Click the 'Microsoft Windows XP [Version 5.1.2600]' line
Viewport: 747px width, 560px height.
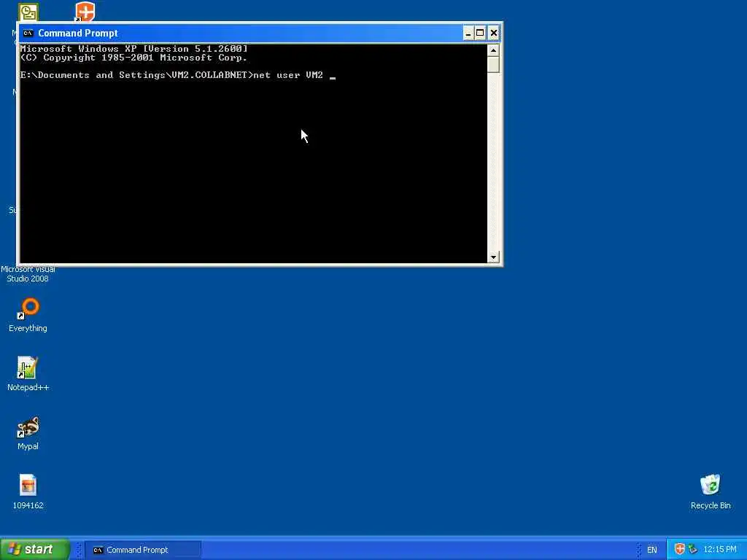[134, 49]
